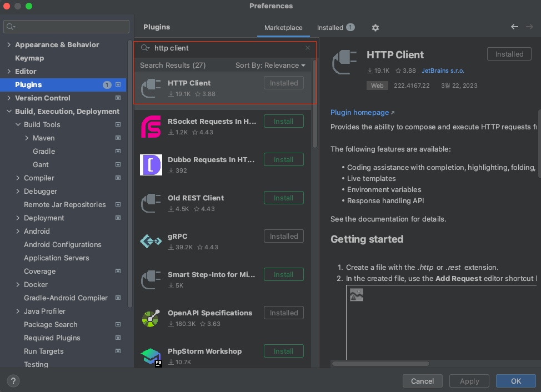Select Gradle-Android Compiler in tree
Image resolution: width=541 pixels, height=392 pixels.
click(66, 298)
